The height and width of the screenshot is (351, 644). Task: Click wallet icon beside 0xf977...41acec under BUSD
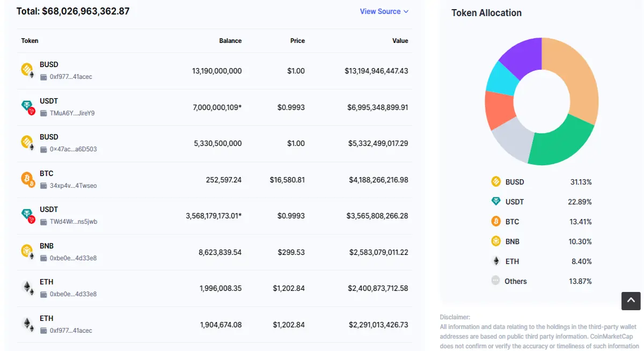point(43,77)
